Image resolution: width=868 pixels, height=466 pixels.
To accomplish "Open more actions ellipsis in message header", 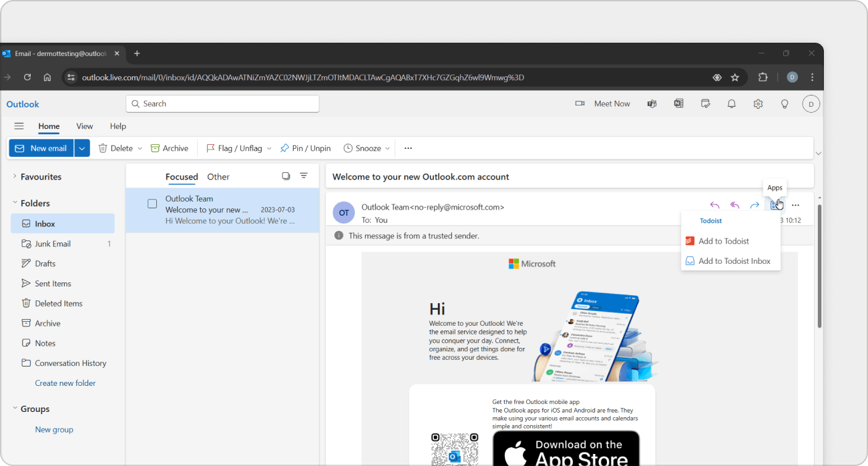I will [795, 205].
